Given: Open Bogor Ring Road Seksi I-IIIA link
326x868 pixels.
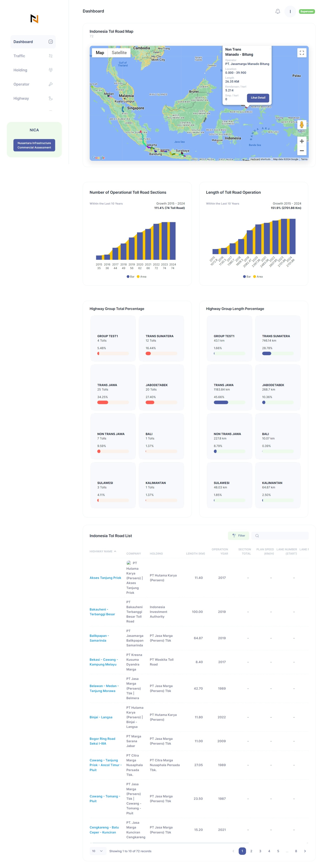Looking at the screenshot, I should (102, 741).
